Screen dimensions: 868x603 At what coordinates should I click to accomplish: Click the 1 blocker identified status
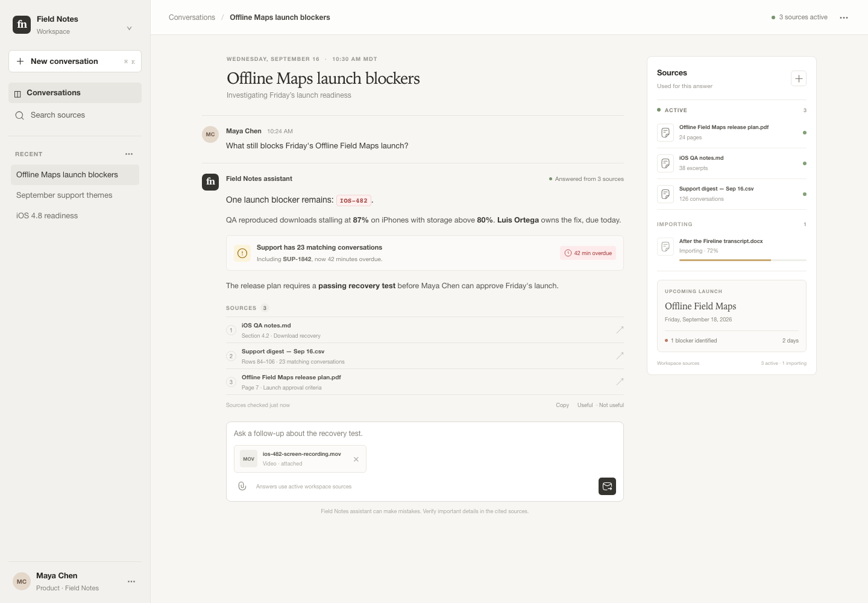pyautogui.click(x=691, y=341)
